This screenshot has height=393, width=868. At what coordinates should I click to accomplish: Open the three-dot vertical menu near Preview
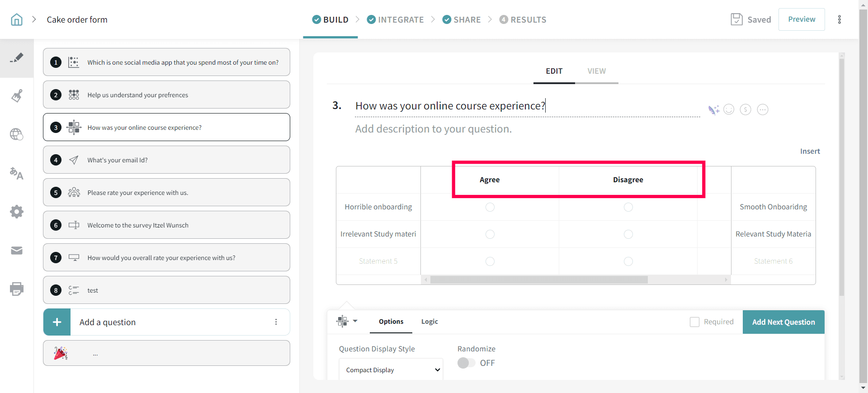840,19
